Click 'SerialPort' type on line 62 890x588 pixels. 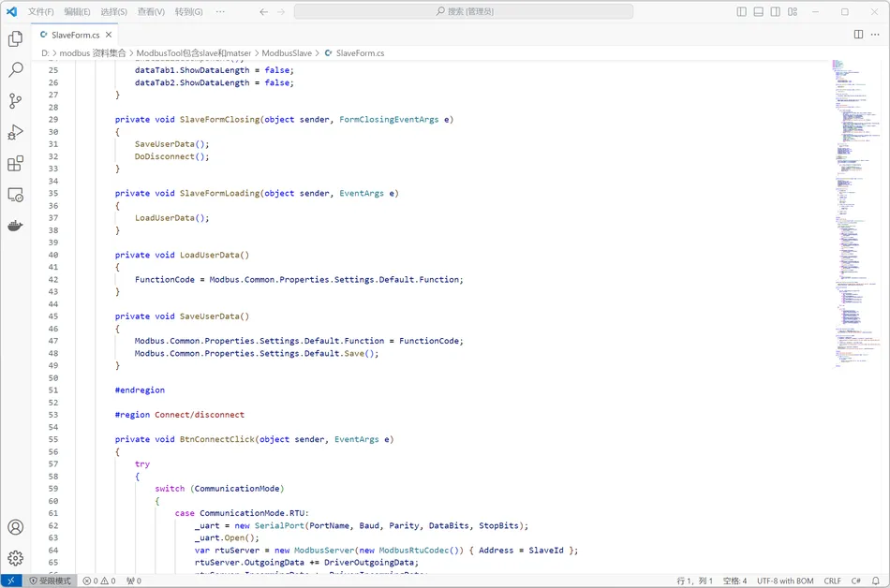coord(279,525)
